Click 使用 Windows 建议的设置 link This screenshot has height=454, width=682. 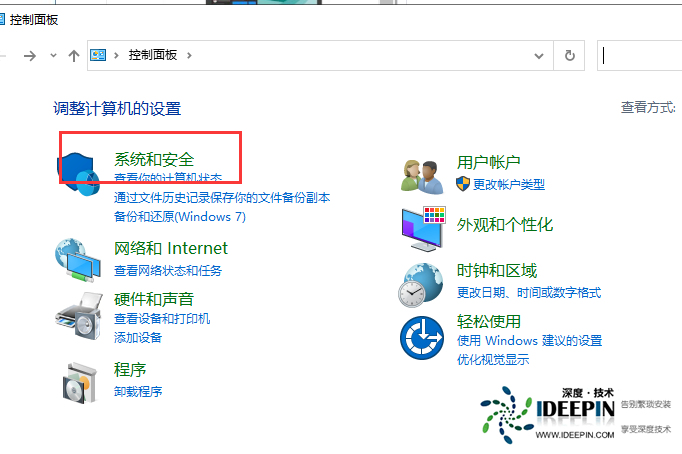(x=529, y=340)
